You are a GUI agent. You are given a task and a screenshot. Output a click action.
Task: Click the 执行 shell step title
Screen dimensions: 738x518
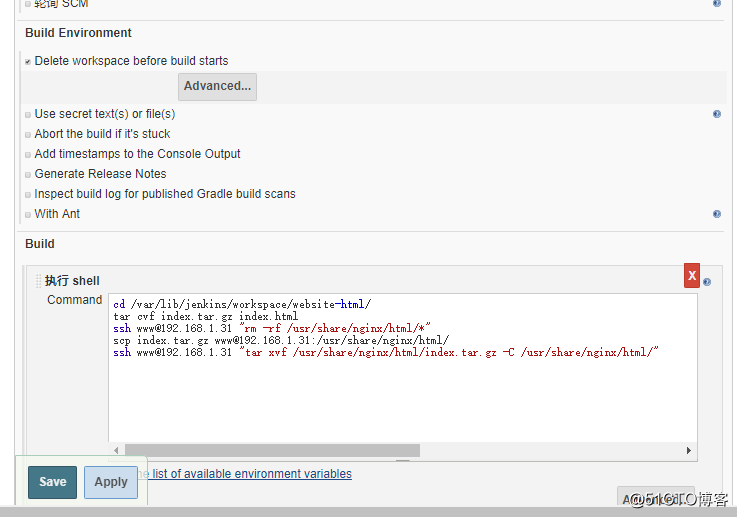click(x=72, y=281)
